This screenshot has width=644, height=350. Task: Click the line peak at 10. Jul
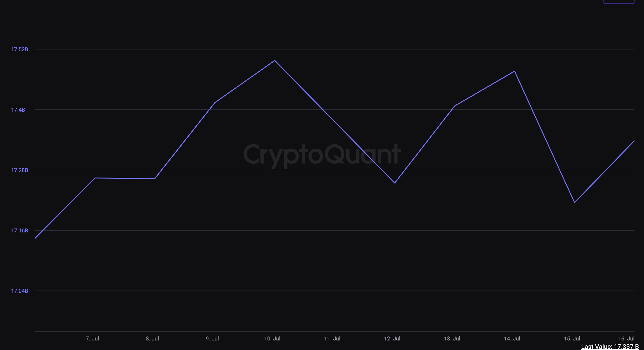click(275, 60)
